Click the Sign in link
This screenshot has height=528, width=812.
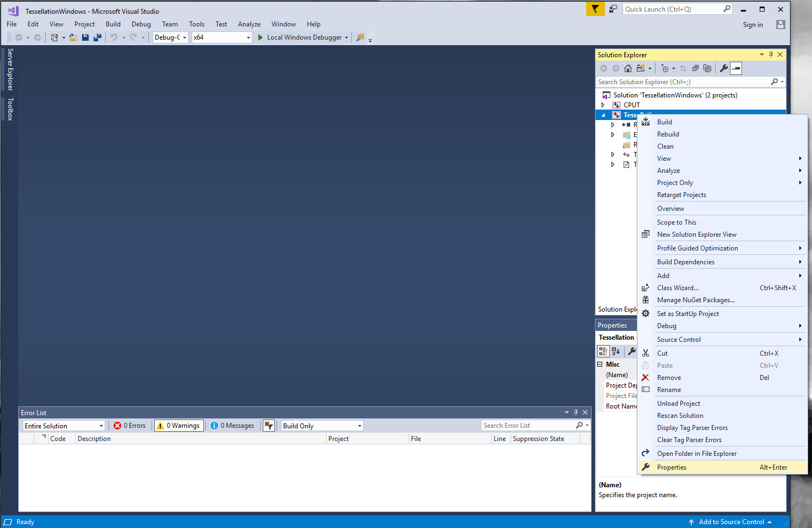tap(753, 25)
